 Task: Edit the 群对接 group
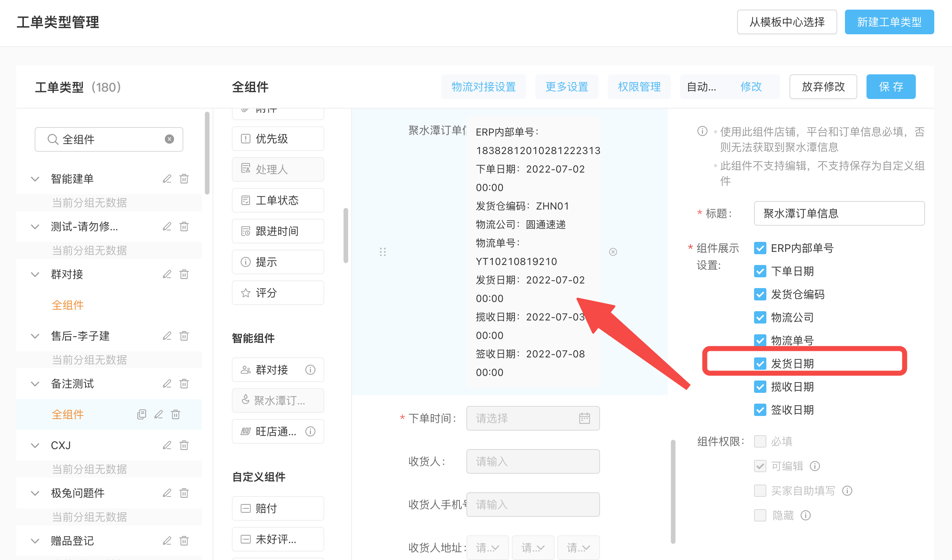[167, 274]
